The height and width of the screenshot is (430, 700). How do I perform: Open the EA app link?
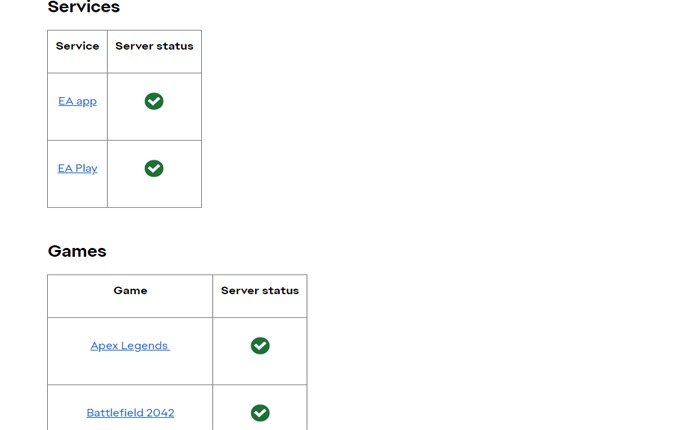tap(77, 101)
